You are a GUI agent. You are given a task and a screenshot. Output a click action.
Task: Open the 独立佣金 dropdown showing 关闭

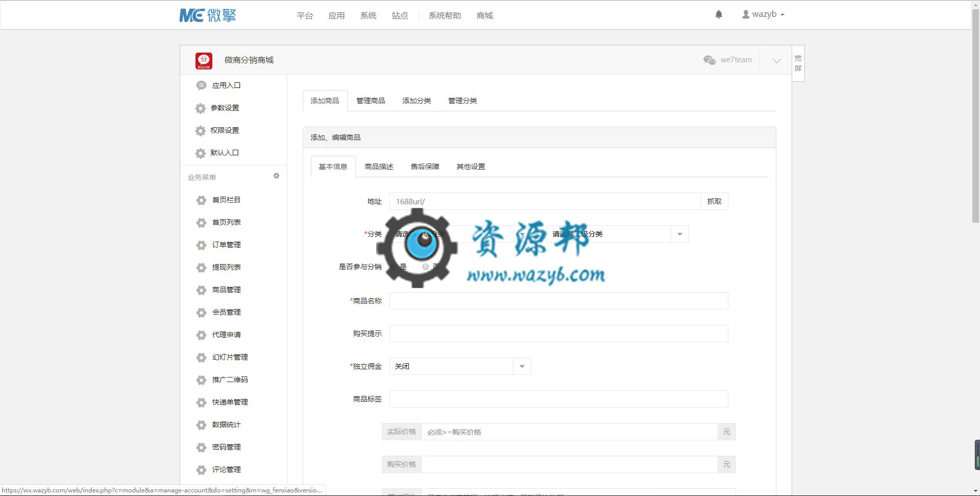[460, 366]
